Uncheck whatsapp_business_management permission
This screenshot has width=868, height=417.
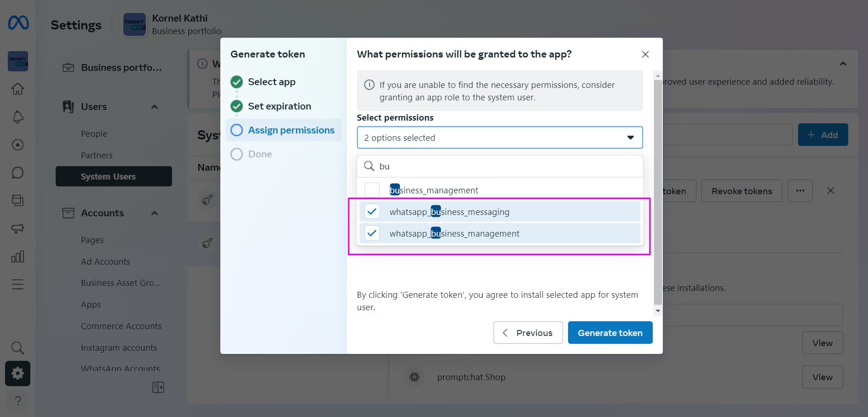372,233
